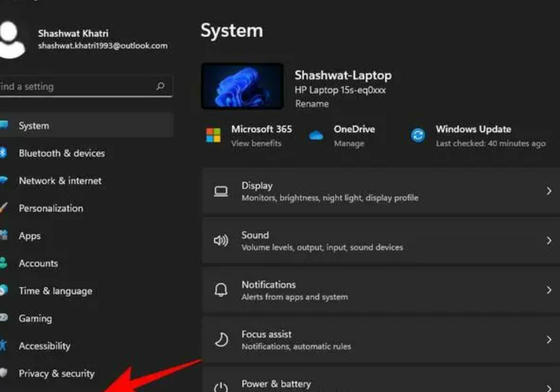Expand Display settings chevron
The image size is (560, 392).
click(x=549, y=191)
